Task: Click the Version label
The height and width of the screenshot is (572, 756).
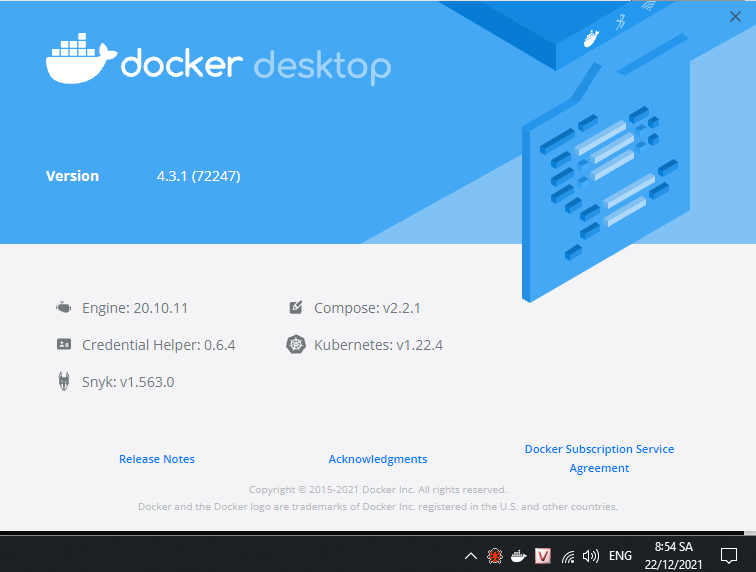Action: point(72,176)
